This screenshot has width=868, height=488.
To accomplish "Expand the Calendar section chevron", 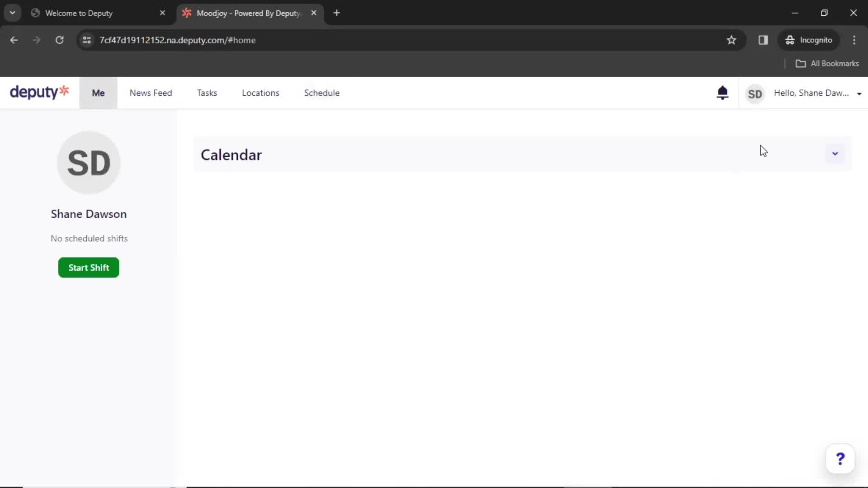I will pos(835,154).
